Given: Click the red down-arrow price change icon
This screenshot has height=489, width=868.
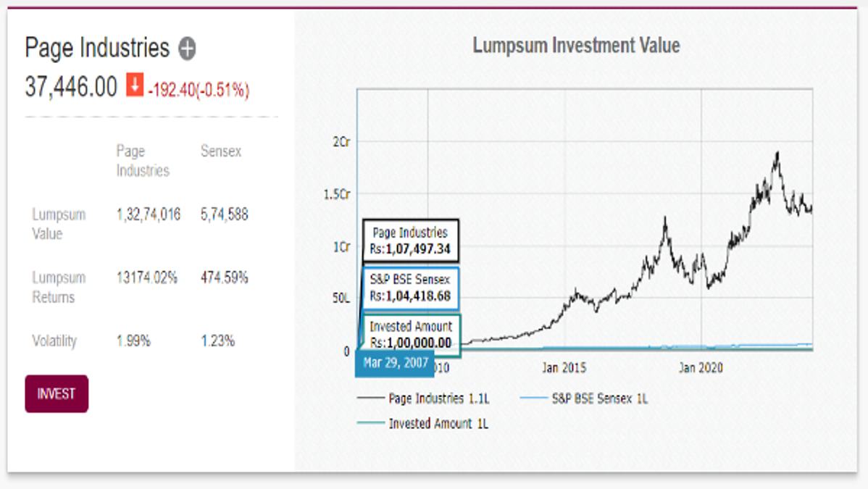Looking at the screenshot, I should click(x=135, y=85).
